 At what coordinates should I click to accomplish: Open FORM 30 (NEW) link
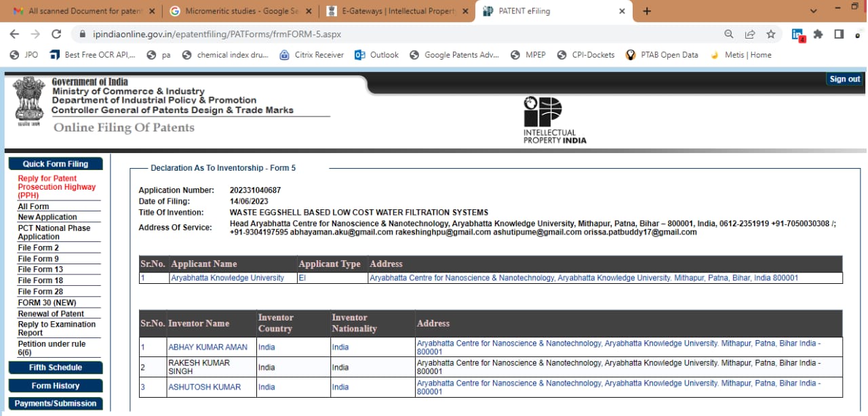point(47,303)
